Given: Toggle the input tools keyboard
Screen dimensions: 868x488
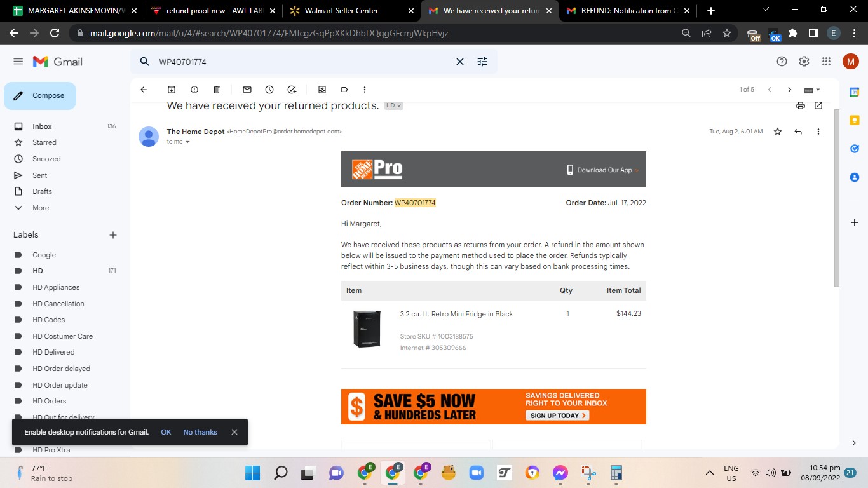Looking at the screenshot, I should coord(811,90).
